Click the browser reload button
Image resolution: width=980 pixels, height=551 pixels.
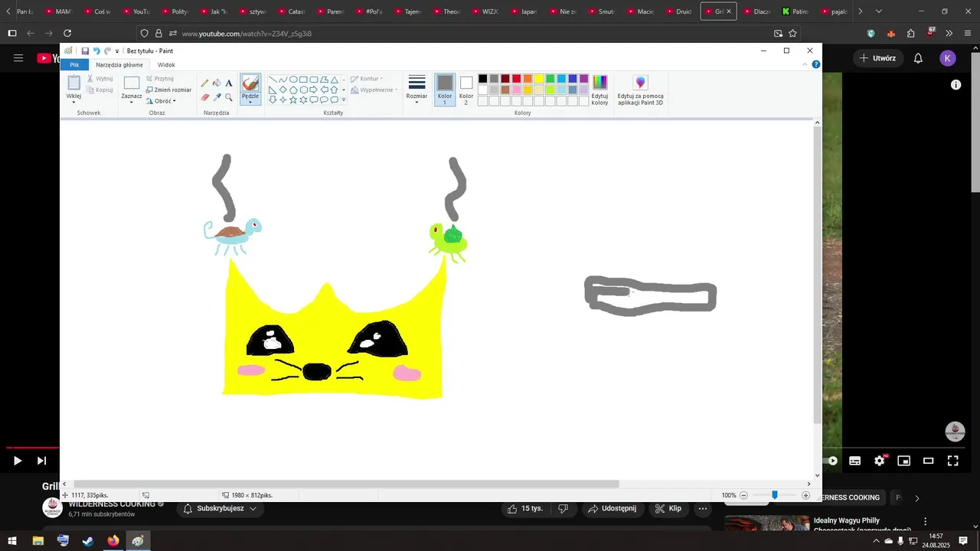[67, 34]
